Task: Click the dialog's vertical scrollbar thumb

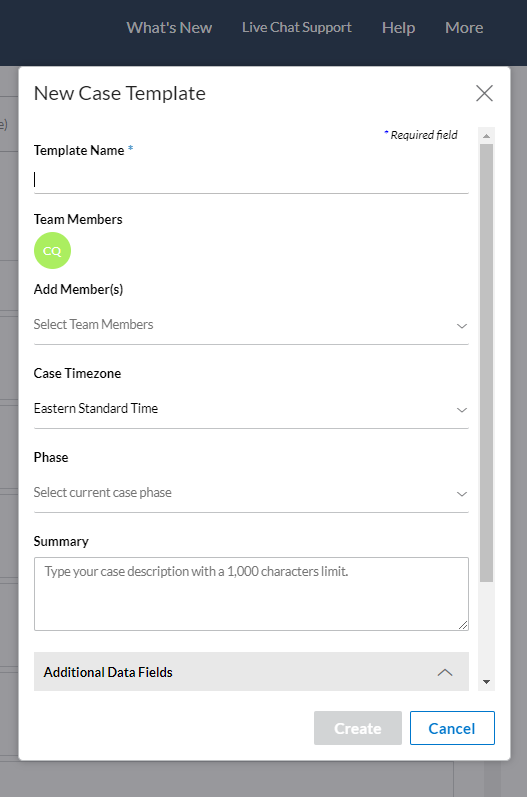Action: pos(486,363)
